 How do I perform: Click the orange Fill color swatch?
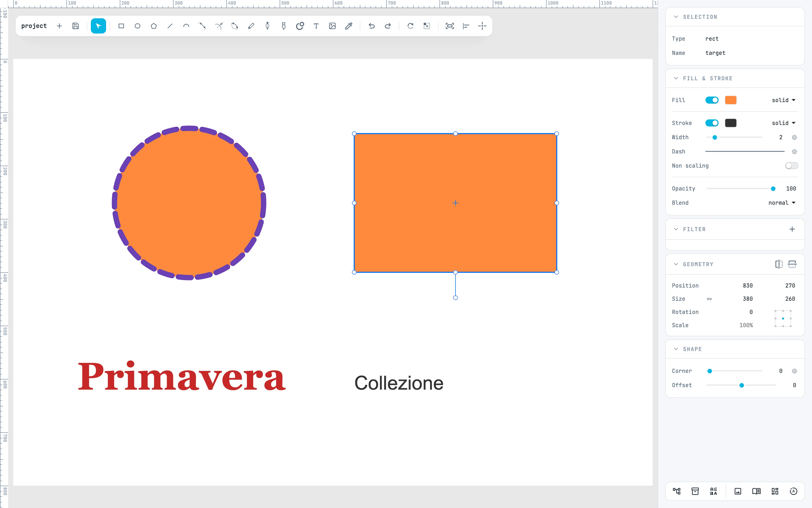[731, 100]
